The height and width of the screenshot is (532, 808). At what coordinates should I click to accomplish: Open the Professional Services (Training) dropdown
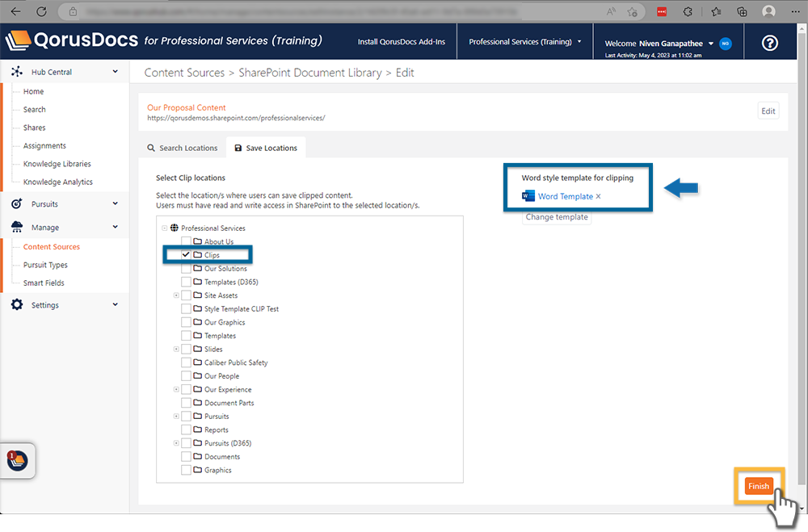point(524,42)
